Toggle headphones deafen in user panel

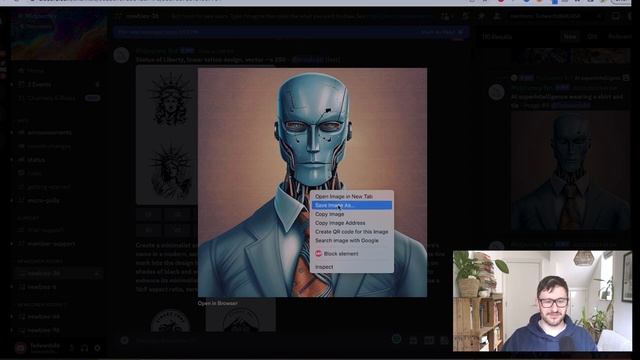(x=84, y=348)
